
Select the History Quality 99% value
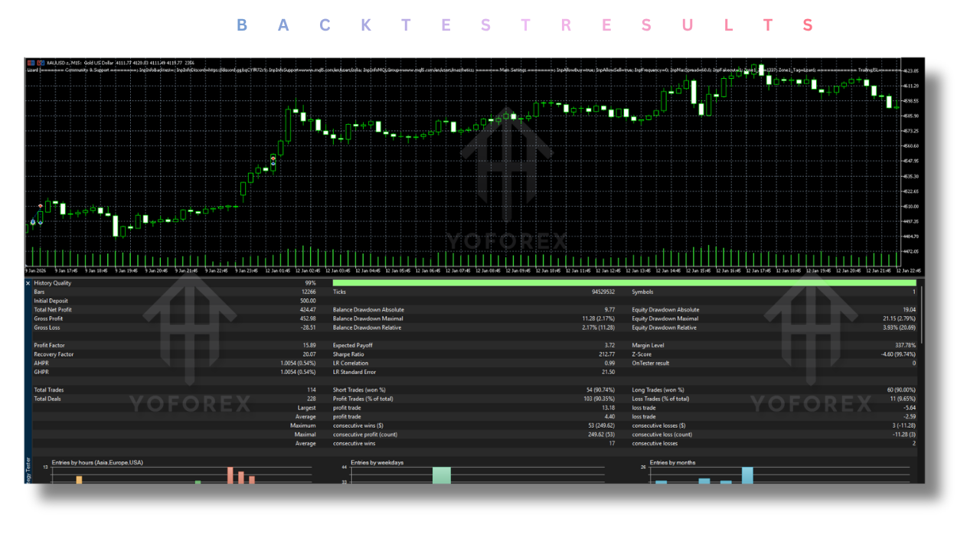tap(310, 283)
